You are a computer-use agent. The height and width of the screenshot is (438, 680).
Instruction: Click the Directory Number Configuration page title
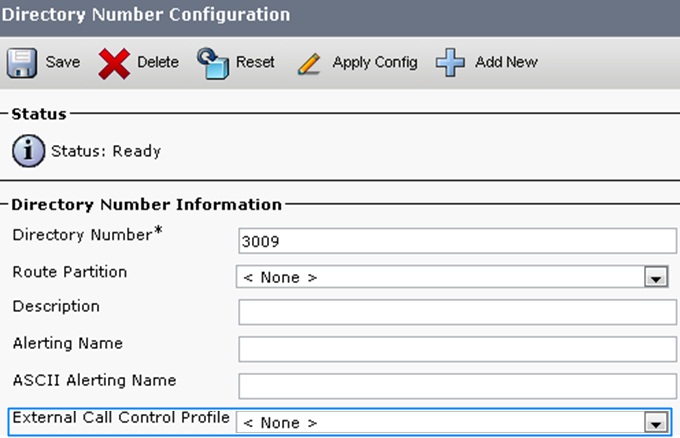[x=146, y=15]
